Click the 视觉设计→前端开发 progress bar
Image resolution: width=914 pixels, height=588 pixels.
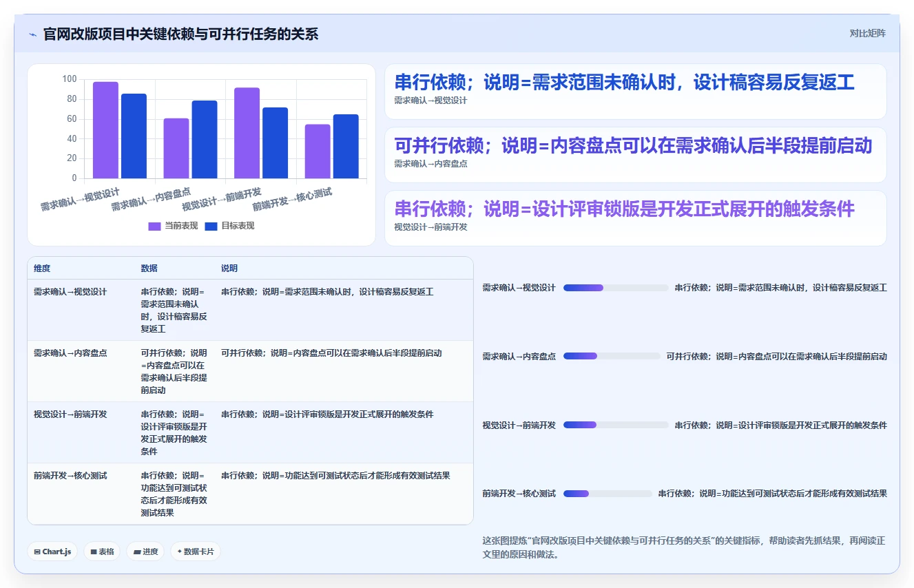tap(616, 426)
